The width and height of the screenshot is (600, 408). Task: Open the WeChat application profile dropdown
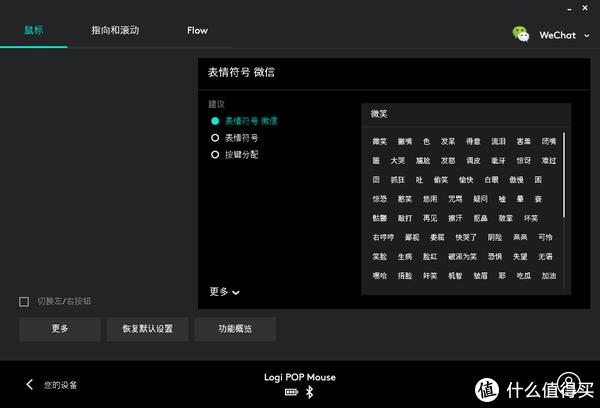point(587,36)
